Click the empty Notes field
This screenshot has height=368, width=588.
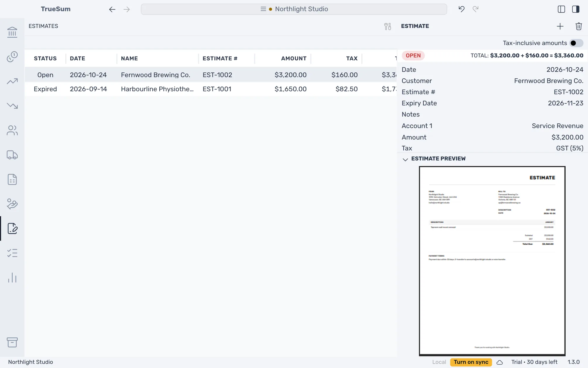(492, 114)
